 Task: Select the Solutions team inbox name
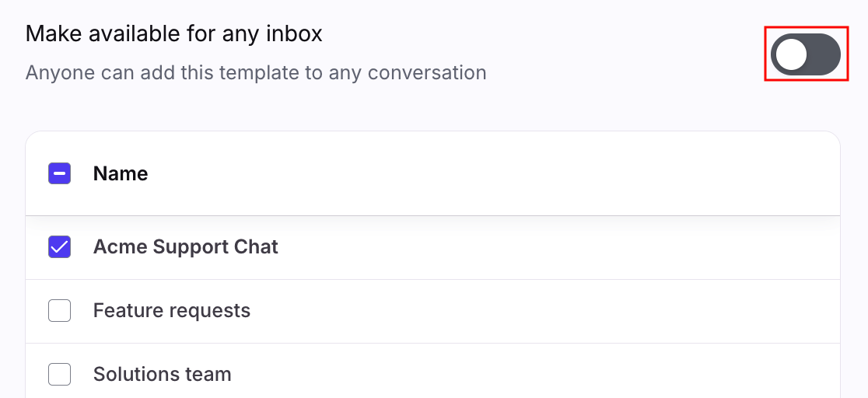tap(162, 375)
